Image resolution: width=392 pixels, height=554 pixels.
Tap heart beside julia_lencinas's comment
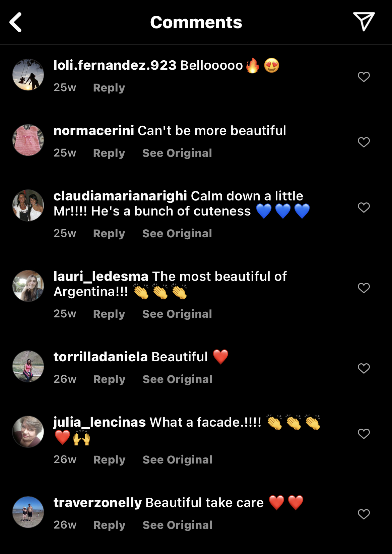coord(364,434)
